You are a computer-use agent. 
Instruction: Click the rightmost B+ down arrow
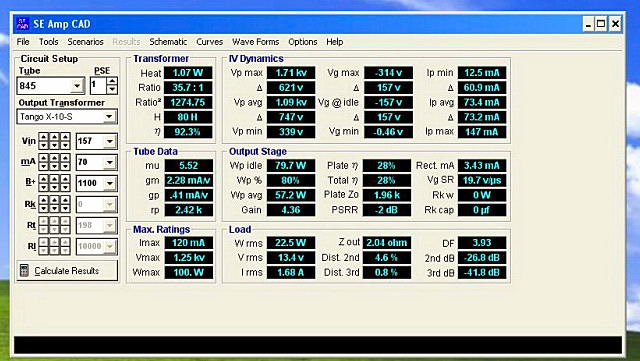point(65,187)
